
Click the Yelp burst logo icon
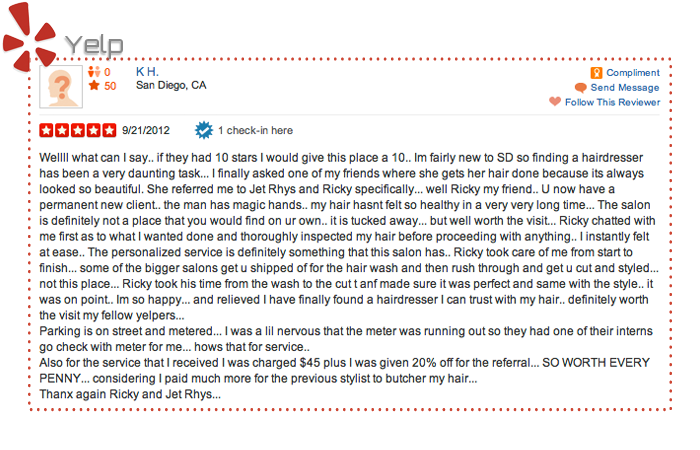(29, 37)
